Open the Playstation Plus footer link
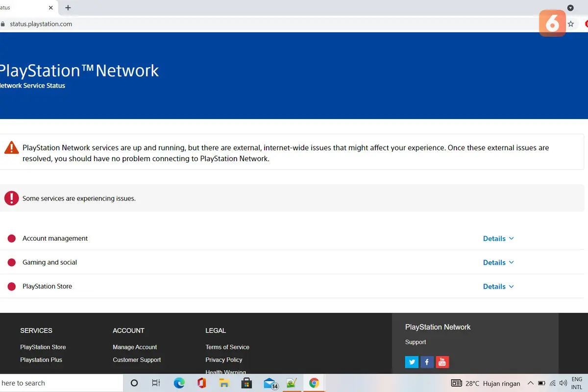Viewport: 588px width, 392px height. point(41,360)
